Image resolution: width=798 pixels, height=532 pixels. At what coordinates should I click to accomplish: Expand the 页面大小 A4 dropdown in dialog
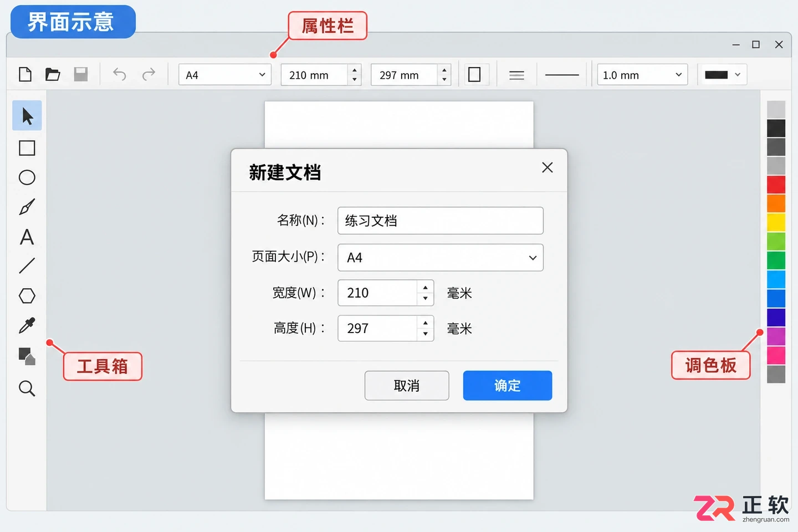point(441,258)
